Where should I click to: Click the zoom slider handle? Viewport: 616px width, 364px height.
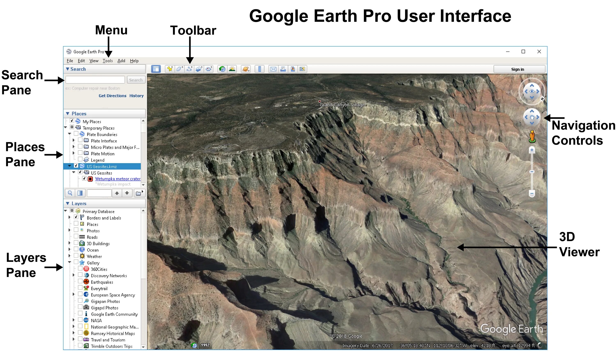click(532, 172)
